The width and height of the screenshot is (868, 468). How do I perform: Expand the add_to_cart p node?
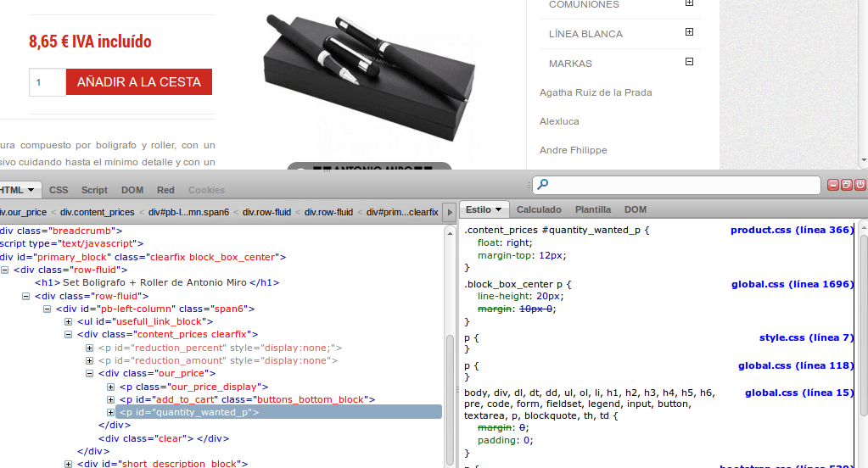pyautogui.click(x=110, y=399)
